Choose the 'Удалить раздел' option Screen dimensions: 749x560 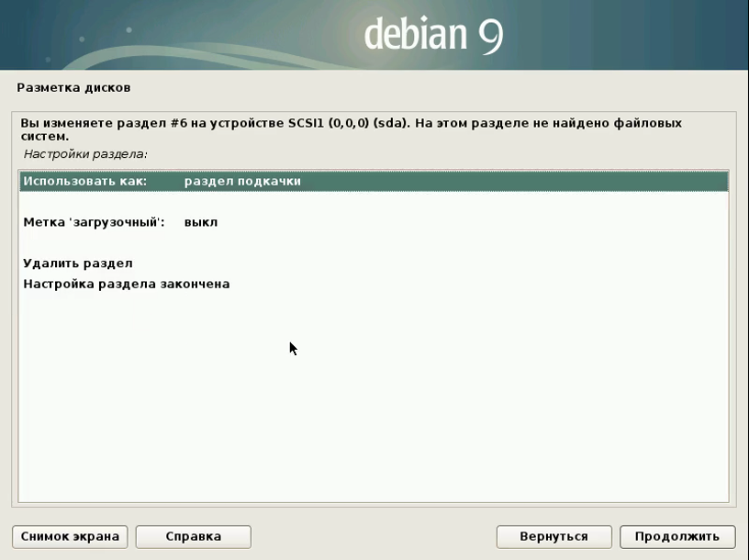click(x=78, y=263)
